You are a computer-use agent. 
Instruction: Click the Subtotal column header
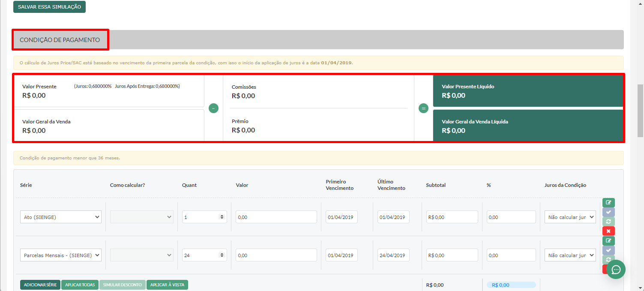point(436,185)
